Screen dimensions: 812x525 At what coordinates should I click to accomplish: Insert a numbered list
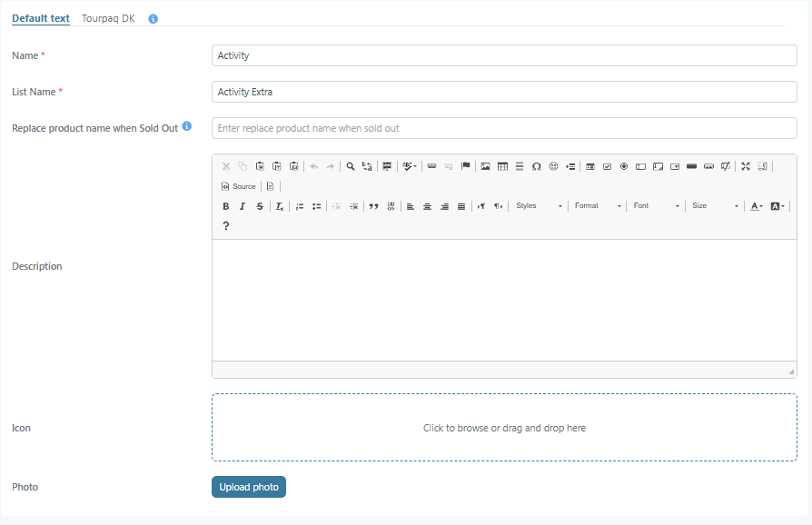[300, 206]
